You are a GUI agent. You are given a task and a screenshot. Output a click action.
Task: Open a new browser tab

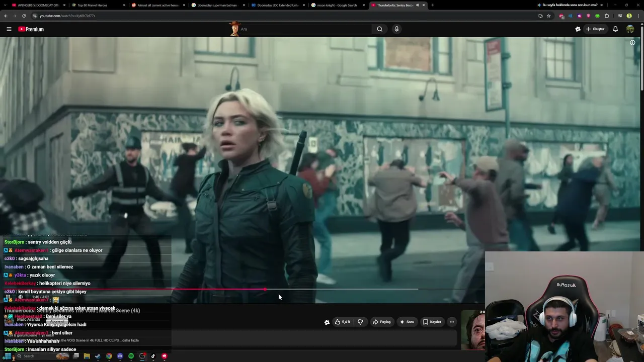(433, 5)
